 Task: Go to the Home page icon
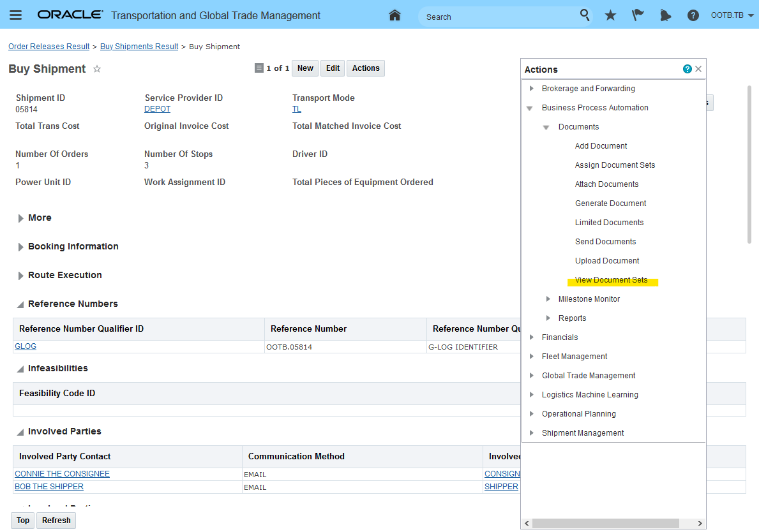point(395,15)
